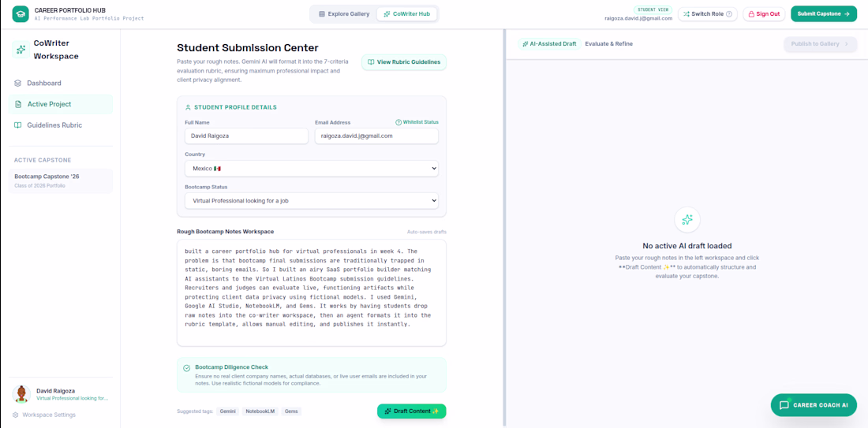Click the Bootcamp Diligence Check checkmark icon
Screen dimensions: 868x428
click(186, 367)
